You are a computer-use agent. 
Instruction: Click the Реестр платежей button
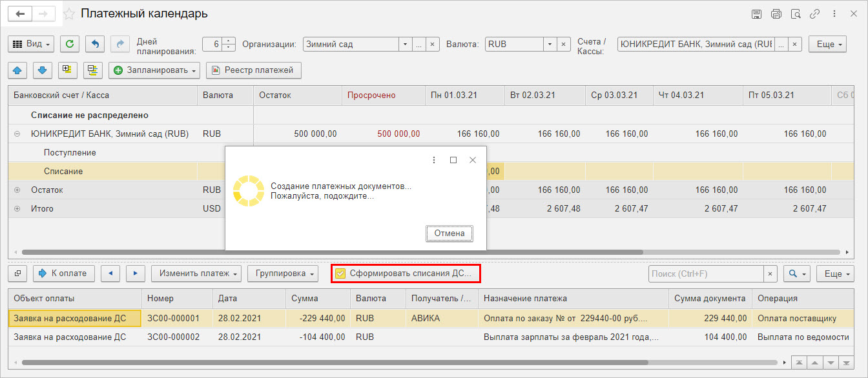(254, 70)
